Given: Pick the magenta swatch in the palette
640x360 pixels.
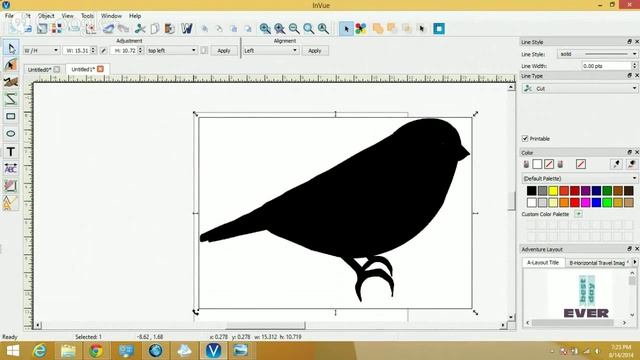Looking at the screenshot, I should tap(585, 202).
